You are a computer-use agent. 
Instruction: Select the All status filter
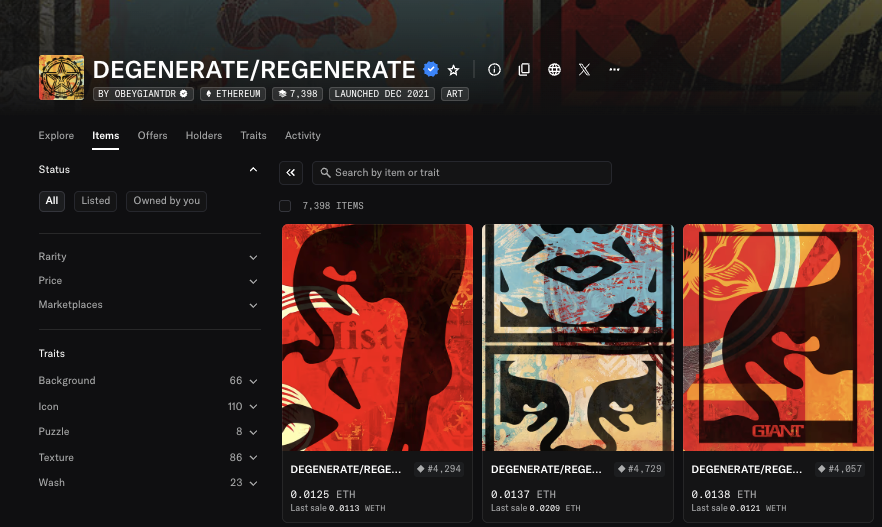[52, 201]
